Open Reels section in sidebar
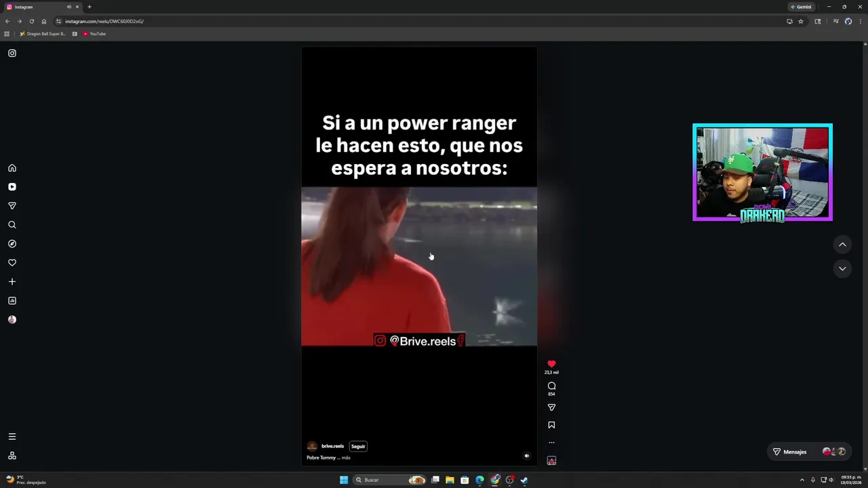Image resolution: width=868 pixels, height=488 pixels. coord(12,187)
